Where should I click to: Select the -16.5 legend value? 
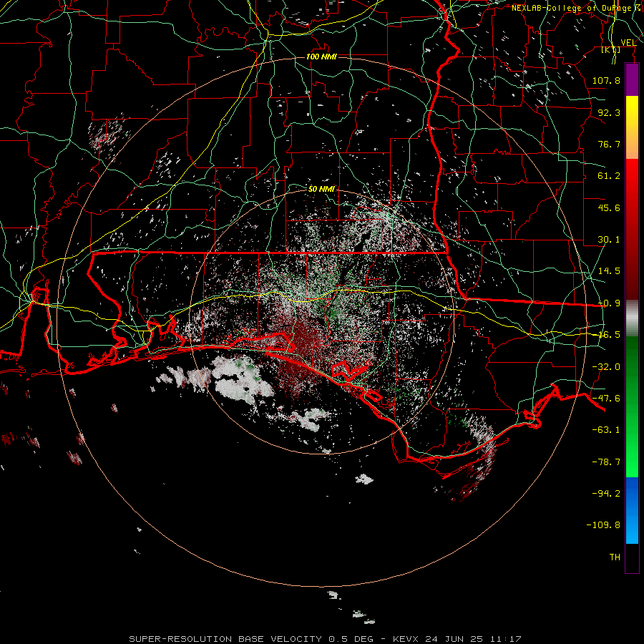click(609, 335)
